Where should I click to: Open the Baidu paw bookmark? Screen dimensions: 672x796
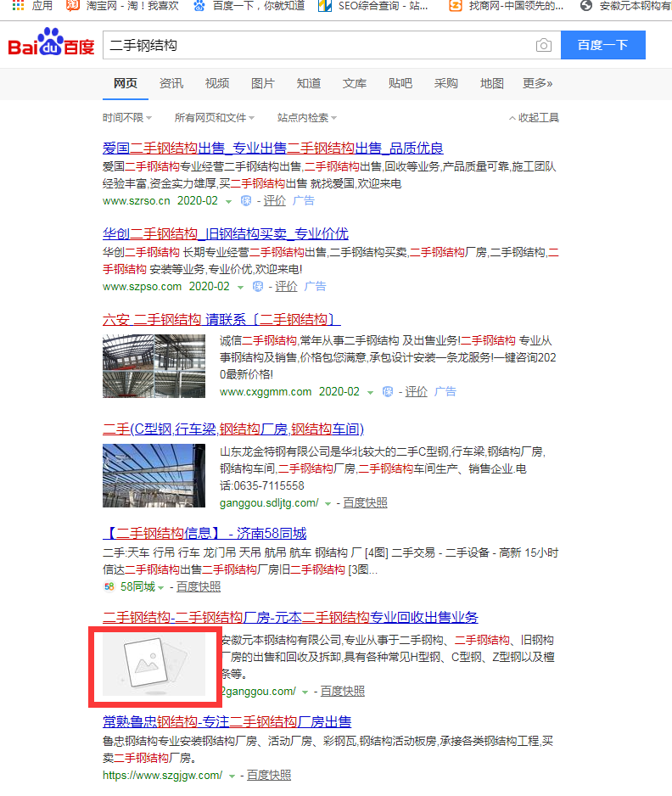click(249, 6)
